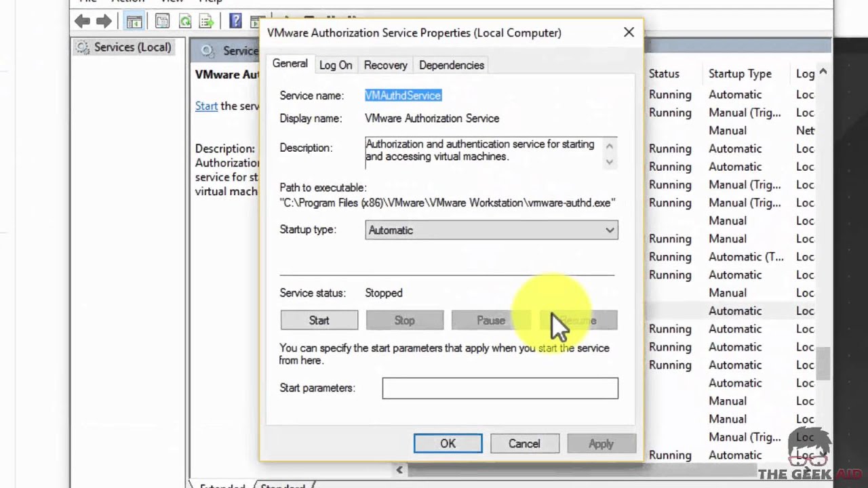Image resolution: width=868 pixels, height=488 pixels.
Task: Go back using the toolbar Back arrow
Action: click(x=83, y=22)
